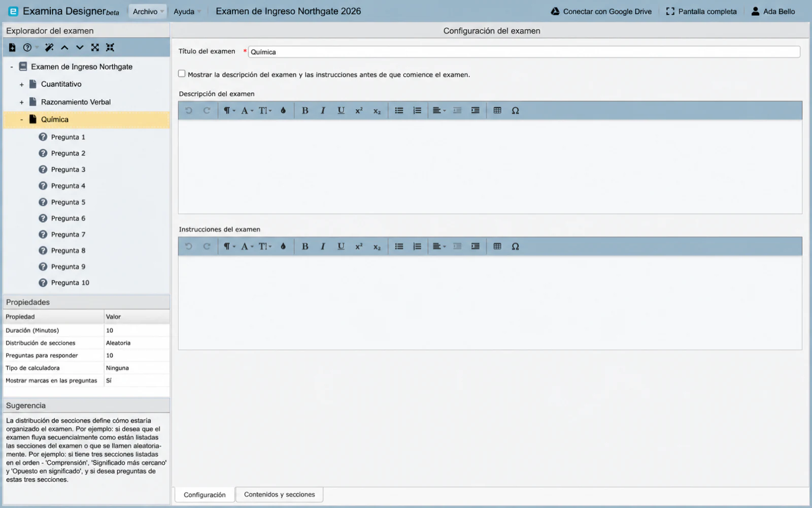
Task: Apply bold in the Descripción del examen toolbar
Action: [x=305, y=110]
